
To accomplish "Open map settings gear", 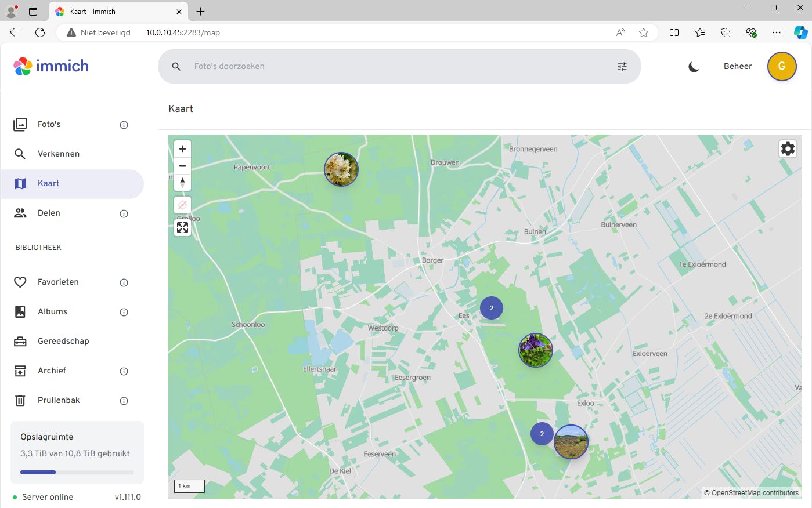I will pos(788,149).
